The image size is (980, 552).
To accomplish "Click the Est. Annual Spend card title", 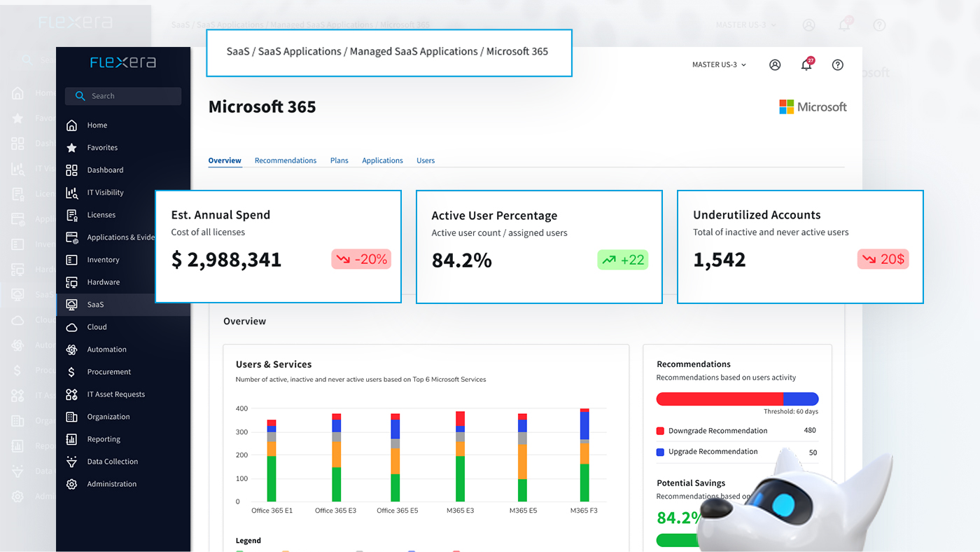I will (x=220, y=215).
